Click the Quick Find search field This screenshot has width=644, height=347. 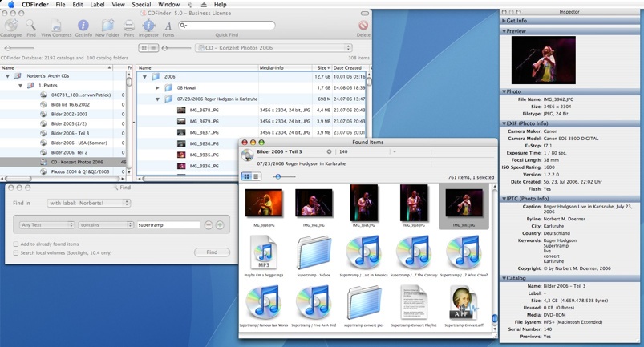[x=227, y=26]
